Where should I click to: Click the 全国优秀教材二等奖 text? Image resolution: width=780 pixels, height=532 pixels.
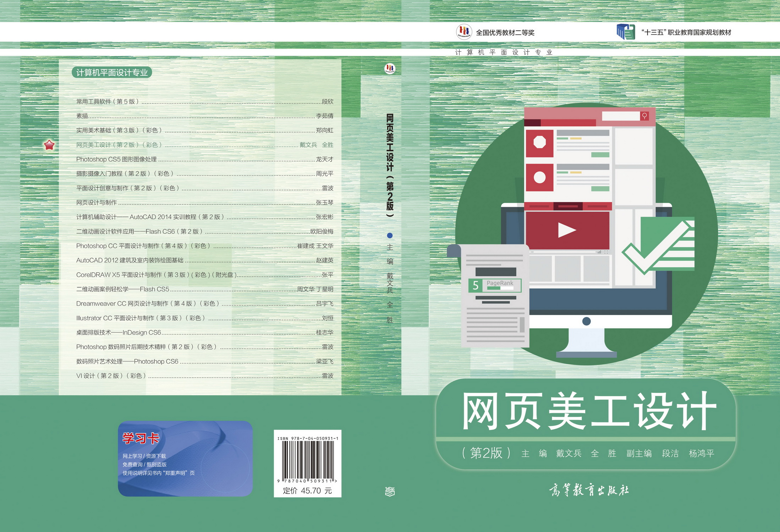click(x=505, y=32)
